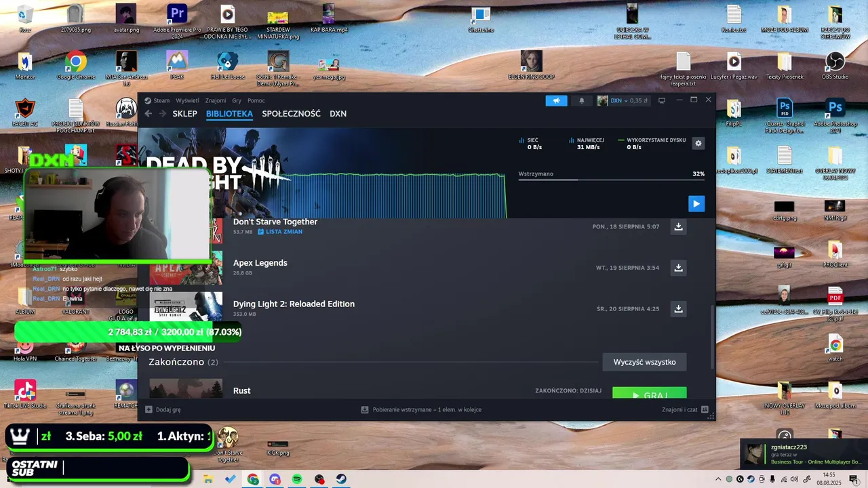The height and width of the screenshot is (488, 868).
Task: Select the KAPIBARA.mp4 desktop file
Action: pos(329,20)
